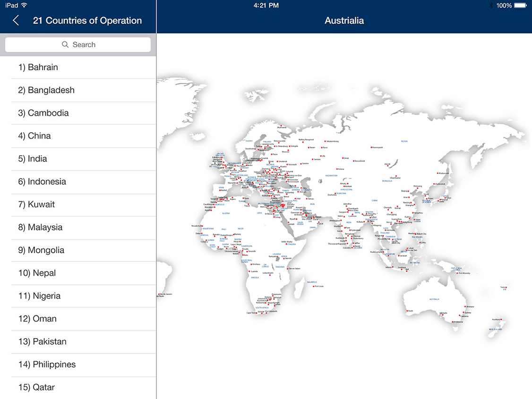
Task: Open Nepal list item
Action: [x=78, y=273]
